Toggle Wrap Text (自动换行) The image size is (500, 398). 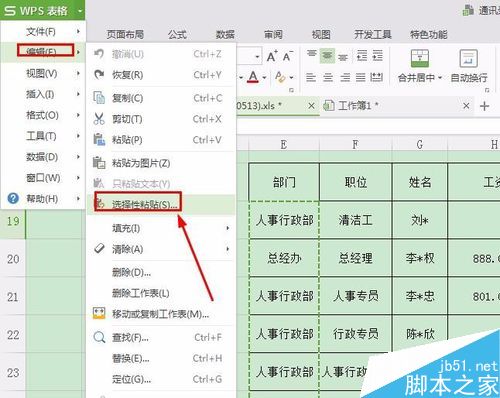click(468, 66)
